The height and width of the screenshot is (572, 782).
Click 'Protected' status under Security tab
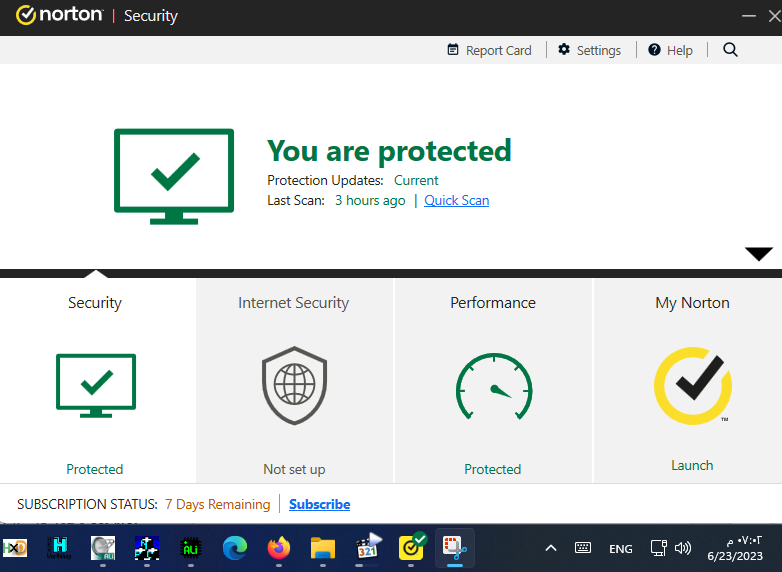pos(95,469)
